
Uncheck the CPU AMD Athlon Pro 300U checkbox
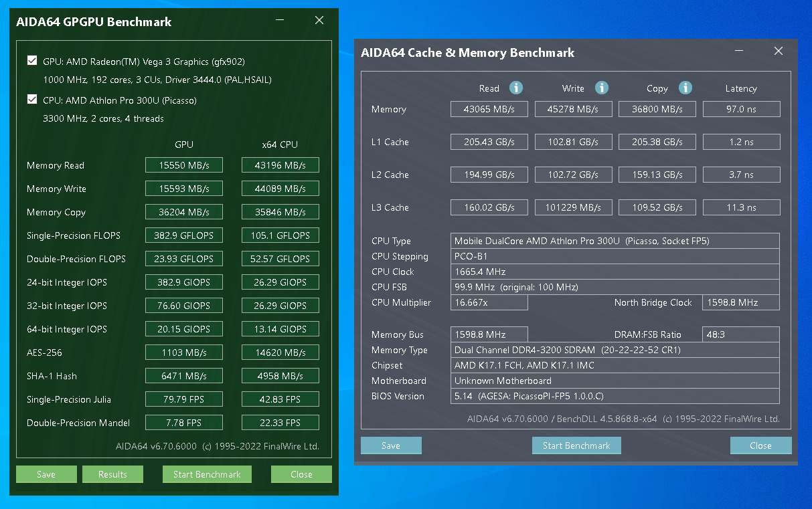pyautogui.click(x=32, y=100)
